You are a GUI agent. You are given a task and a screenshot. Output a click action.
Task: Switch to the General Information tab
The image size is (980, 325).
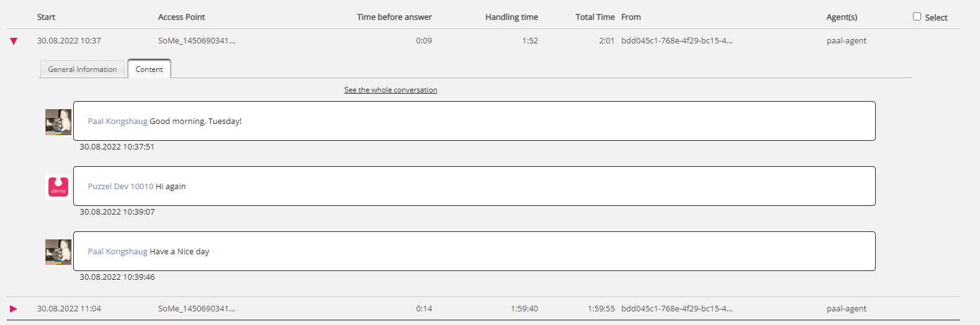tap(83, 69)
